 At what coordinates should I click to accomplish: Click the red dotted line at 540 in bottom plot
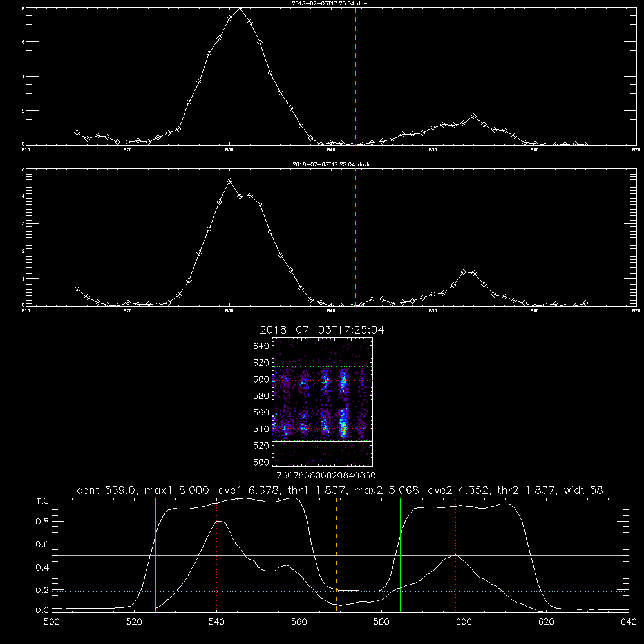[217, 555]
